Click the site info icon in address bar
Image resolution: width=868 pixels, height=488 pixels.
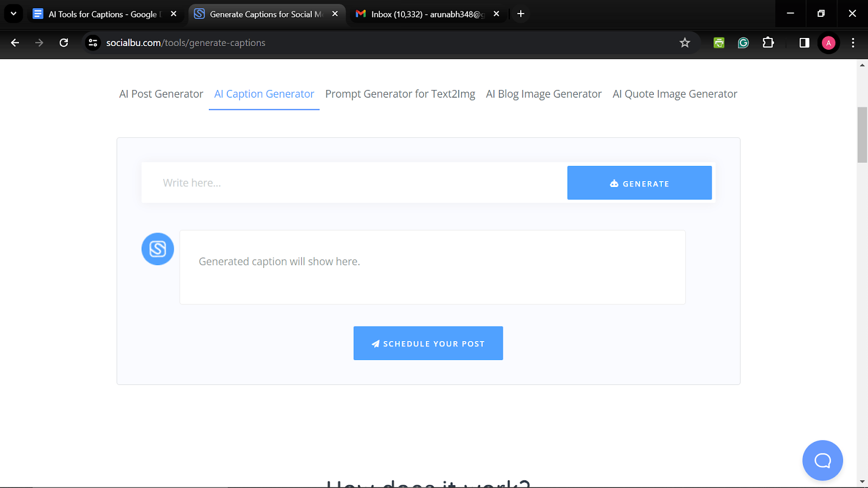[93, 42]
